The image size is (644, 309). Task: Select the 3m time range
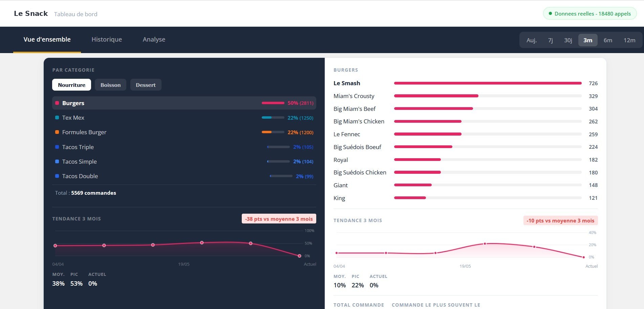coord(588,40)
